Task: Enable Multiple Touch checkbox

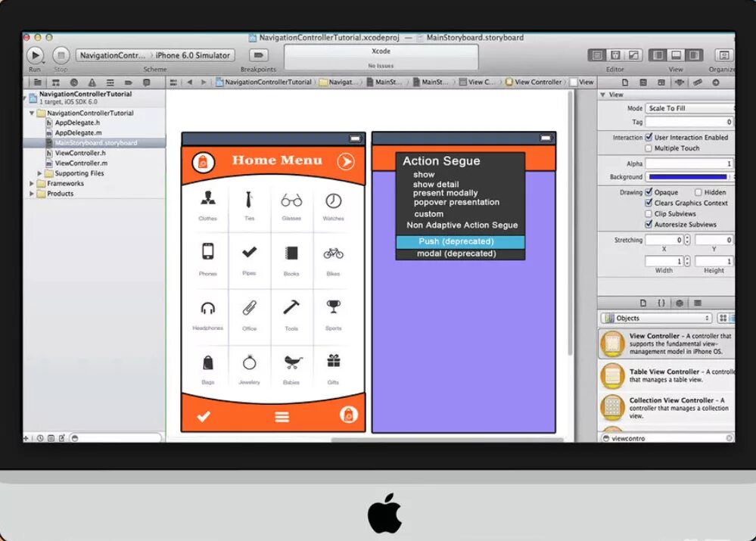Action: click(649, 148)
